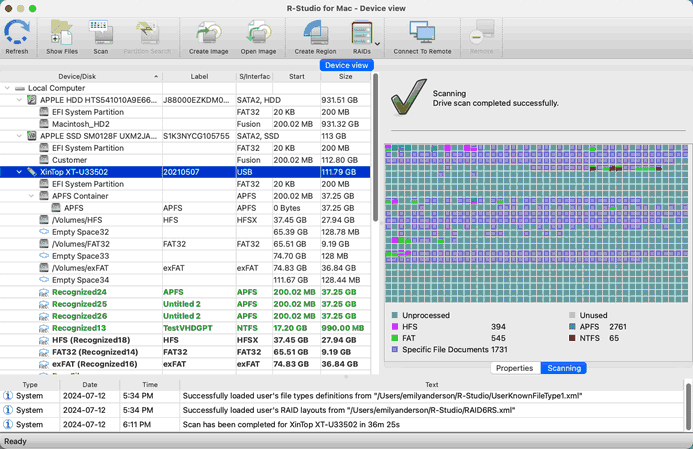Open the RAIDs dropdown arrow
This screenshot has width=693, height=449.
(x=377, y=44)
